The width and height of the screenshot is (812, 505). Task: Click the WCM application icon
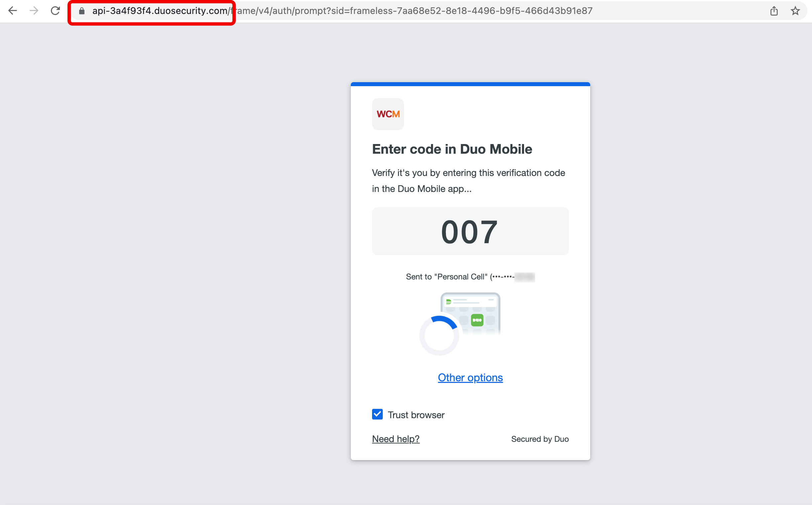[388, 113]
